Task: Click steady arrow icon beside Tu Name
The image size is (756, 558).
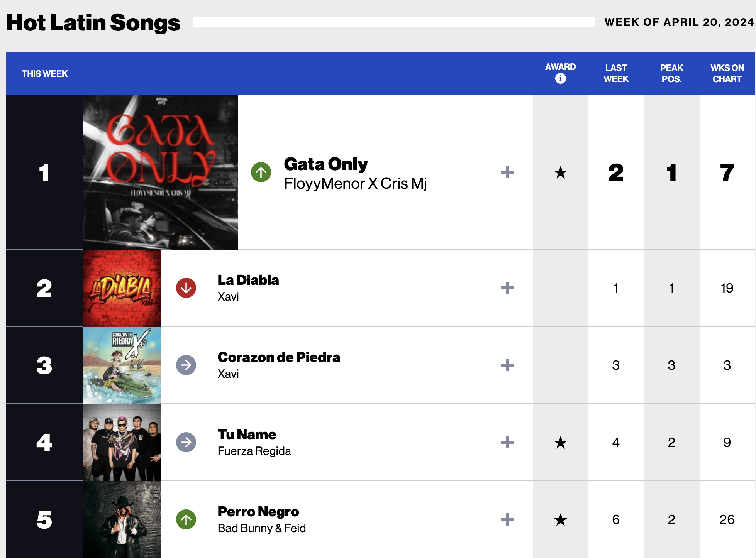Action: pos(186,442)
